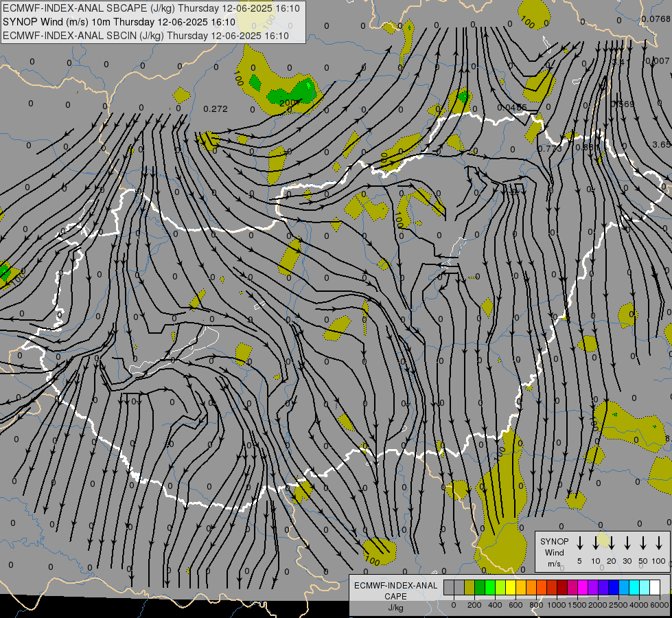Click the SYNOP Wind 10m title line
Viewport: 672px width, 618px height.
[x=119, y=22]
